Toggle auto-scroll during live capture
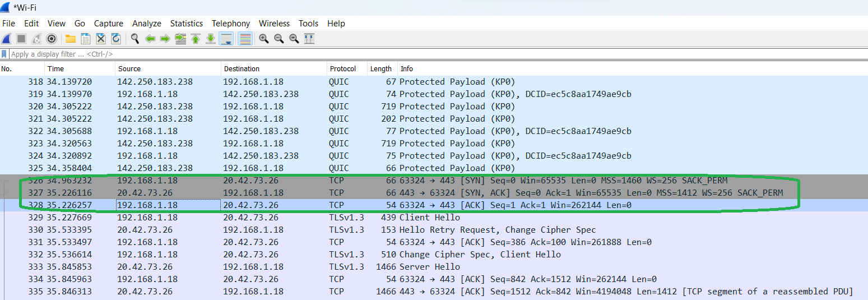Screen dimensions: 868x300 click(226, 39)
